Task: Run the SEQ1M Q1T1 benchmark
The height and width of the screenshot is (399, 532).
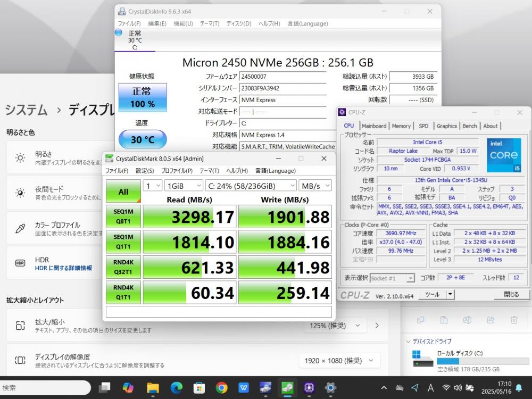Action: pyautogui.click(x=123, y=242)
